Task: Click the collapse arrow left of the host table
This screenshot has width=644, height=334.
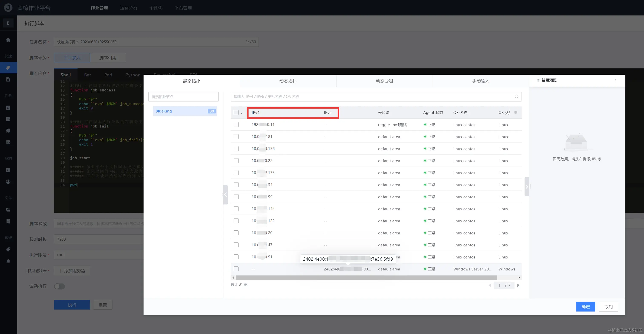Action: [226, 195]
